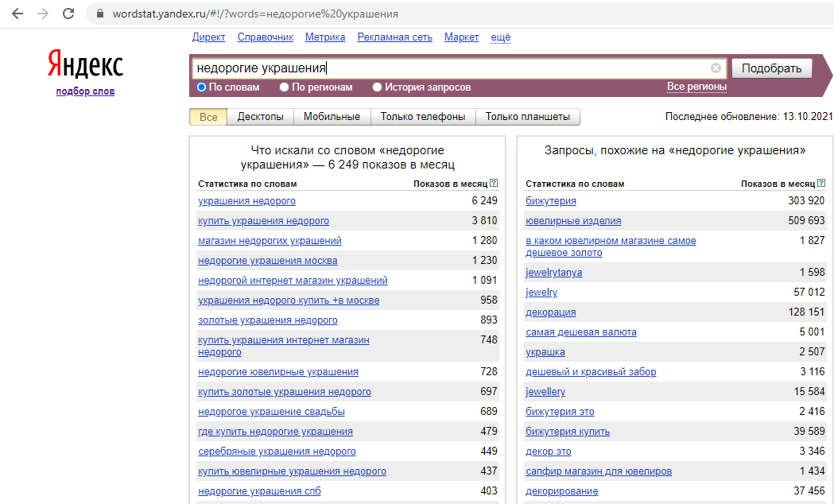Open the similar query 'декор это'
This screenshot has height=504, width=834.
(x=549, y=452)
